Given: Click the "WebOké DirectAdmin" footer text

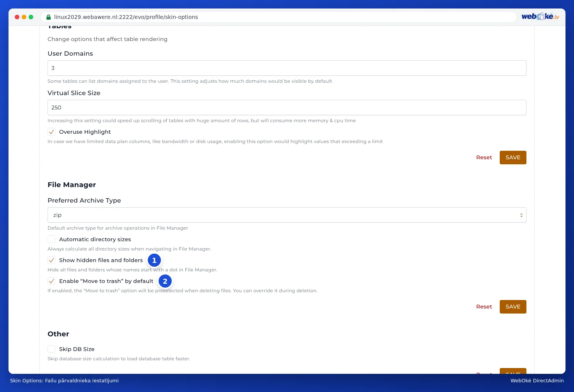Looking at the screenshot, I should tap(537, 381).
